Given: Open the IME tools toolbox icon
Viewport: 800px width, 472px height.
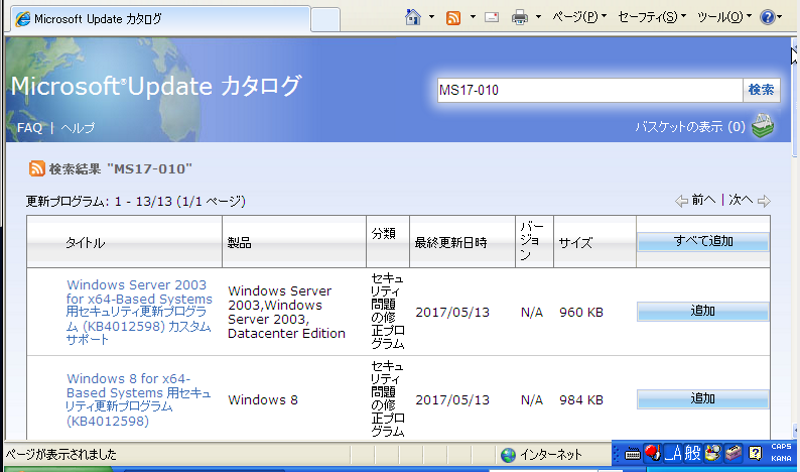Looking at the screenshot, I should pyautogui.click(x=733, y=453).
